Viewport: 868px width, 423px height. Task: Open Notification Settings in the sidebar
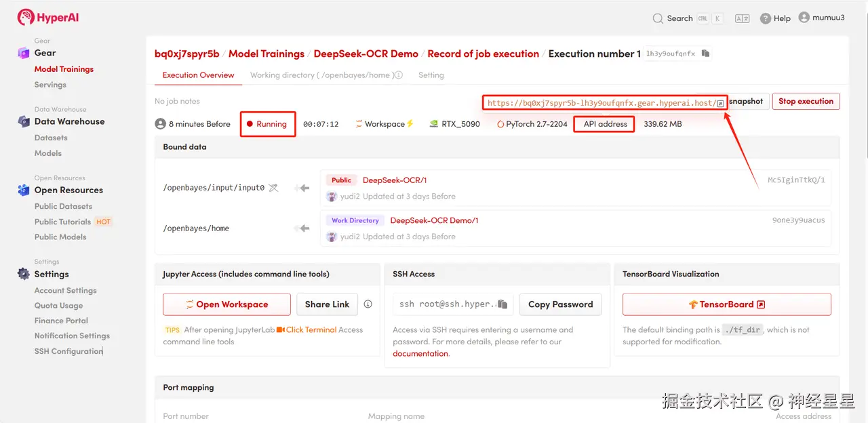click(x=72, y=336)
